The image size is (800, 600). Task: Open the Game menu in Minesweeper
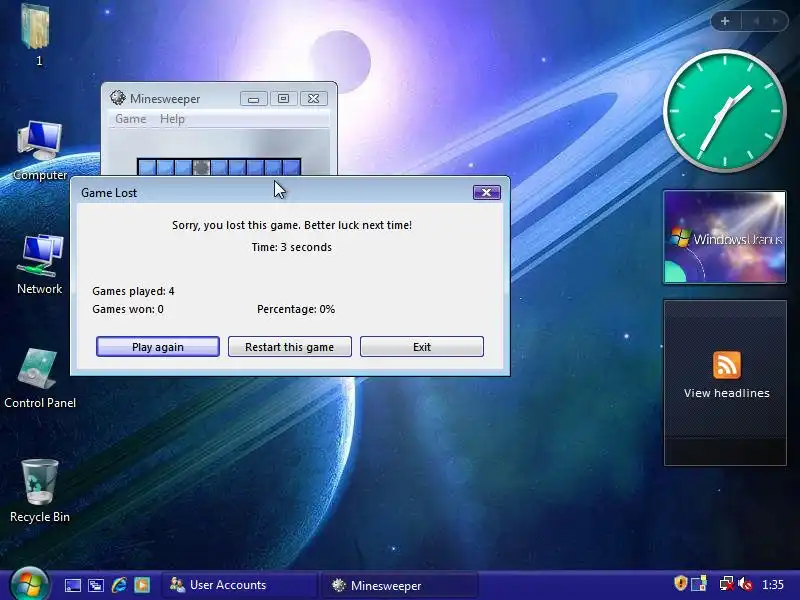pyautogui.click(x=131, y=119)
